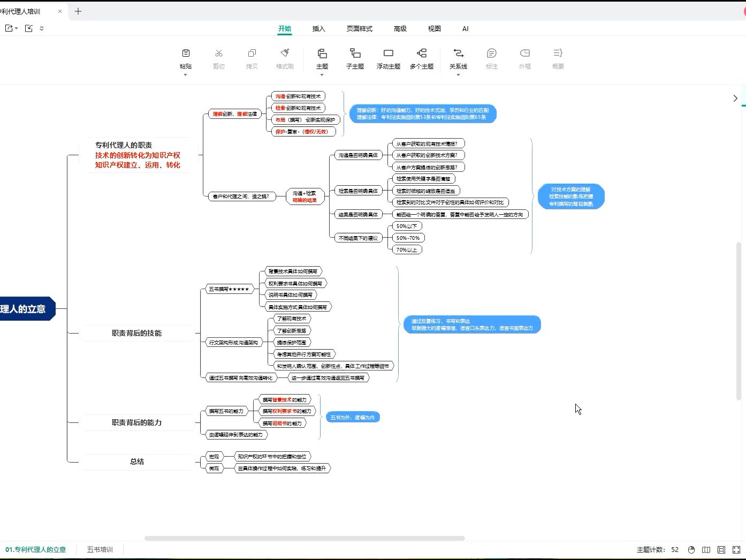The width and height of the screenshot is (746, 560).
Task: Select the node 50%以下
Action: coord(407,226)
